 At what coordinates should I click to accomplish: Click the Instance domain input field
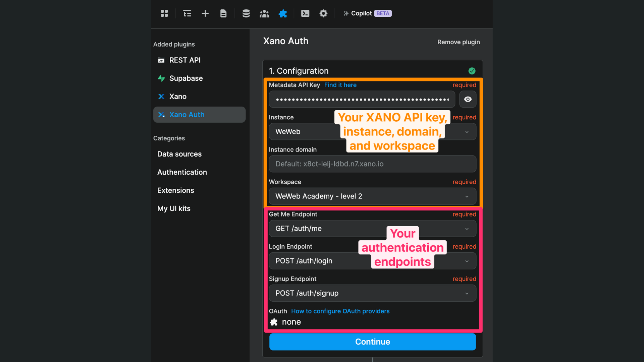coord(372,164)
